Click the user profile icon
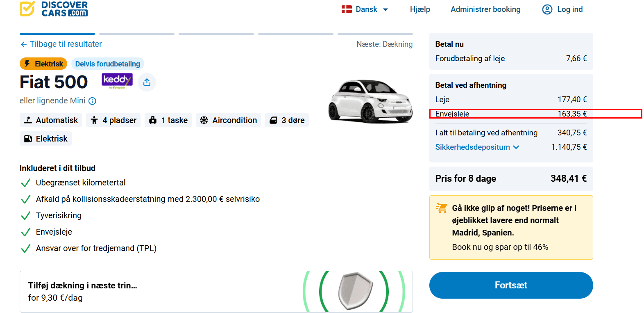Screen dimensions: 644x313 coord(547,9)
